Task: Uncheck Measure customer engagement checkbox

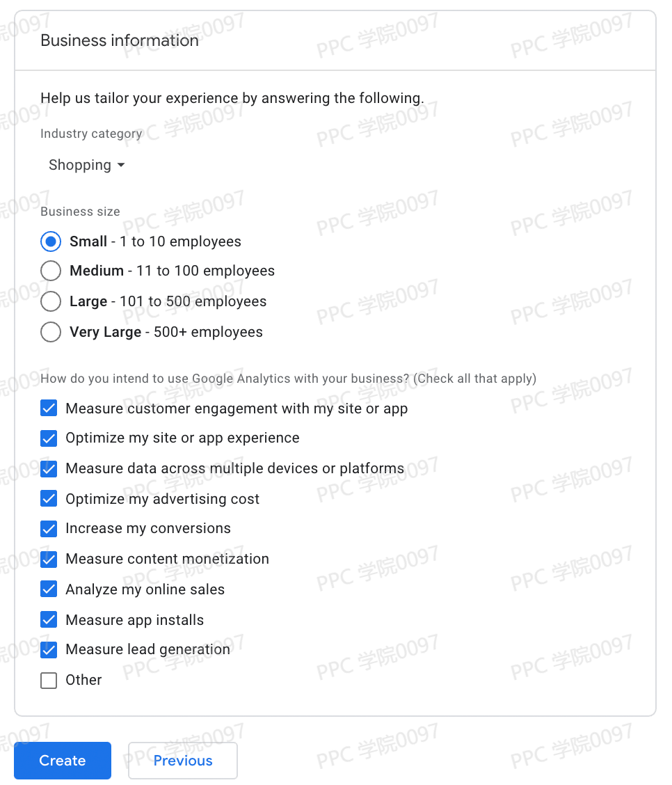Action: pyautogui.click(x=49, y=409)
